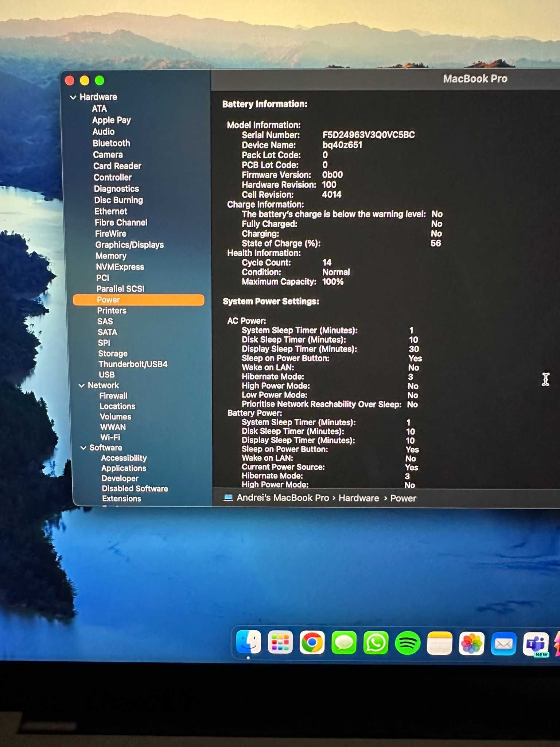Image resolution: width=560 pixels, height=747 pixels.
Task: Collapse the Software section
Action: coord(83,448)
